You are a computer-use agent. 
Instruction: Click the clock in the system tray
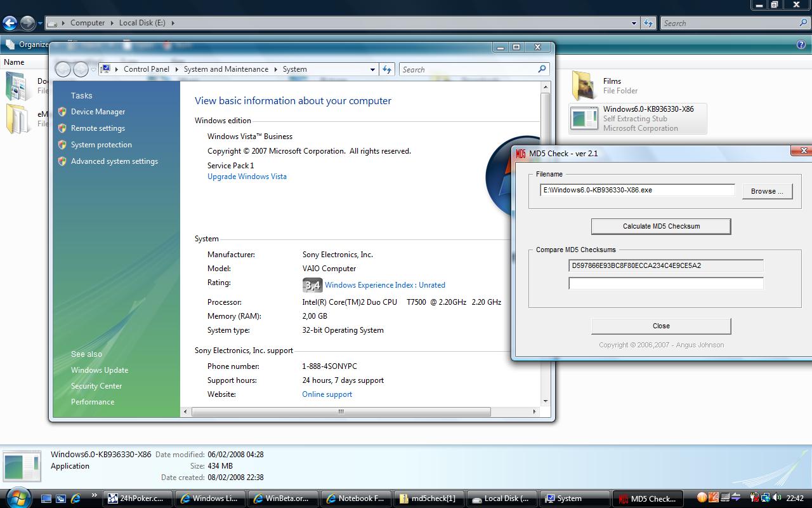pyautogui.click(x=795, y=498)
